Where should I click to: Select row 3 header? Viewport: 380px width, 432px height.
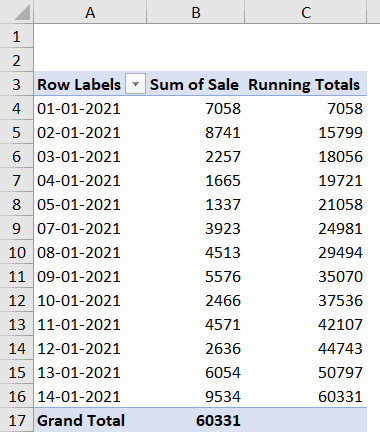[17, 84]
